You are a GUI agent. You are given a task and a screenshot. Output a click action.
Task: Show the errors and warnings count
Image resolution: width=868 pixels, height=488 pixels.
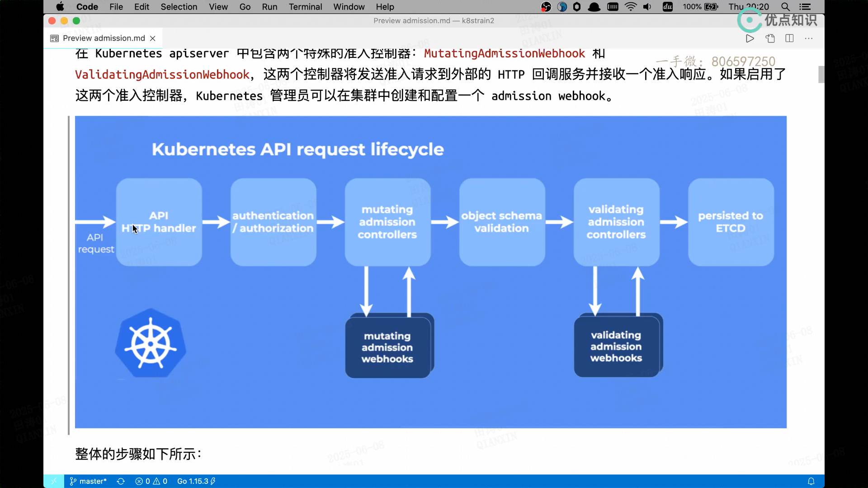click(x=151, y=481)
